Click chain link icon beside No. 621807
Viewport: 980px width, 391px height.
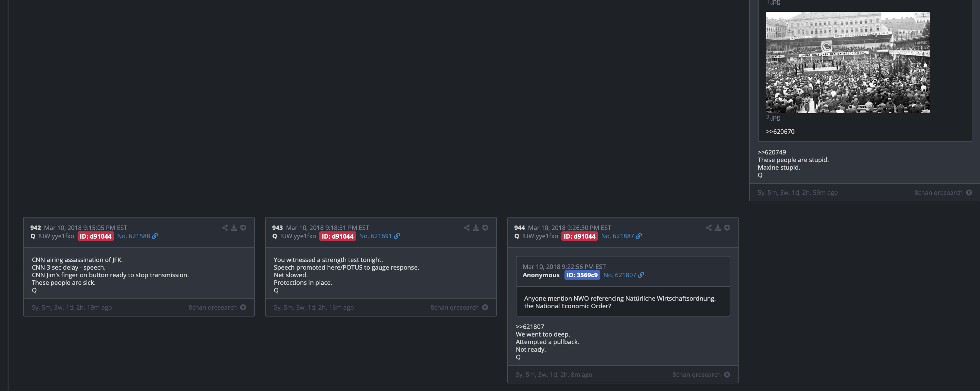click(641, 274)
